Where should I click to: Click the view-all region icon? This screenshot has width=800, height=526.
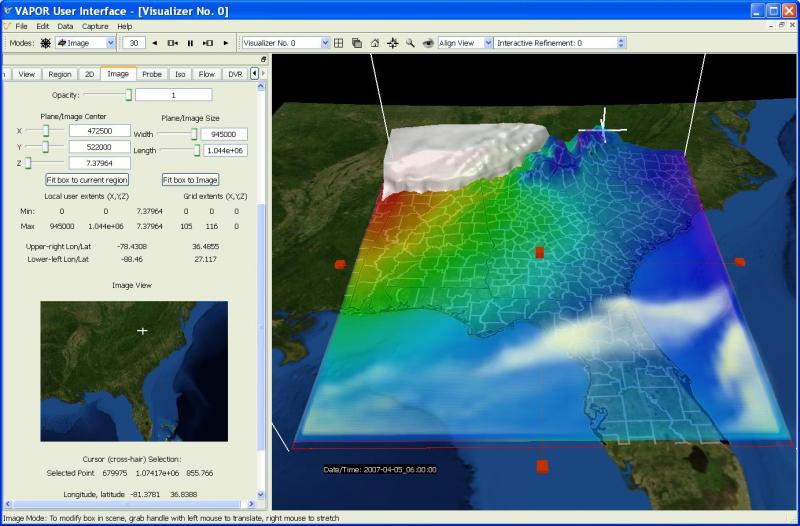(392, 43)
